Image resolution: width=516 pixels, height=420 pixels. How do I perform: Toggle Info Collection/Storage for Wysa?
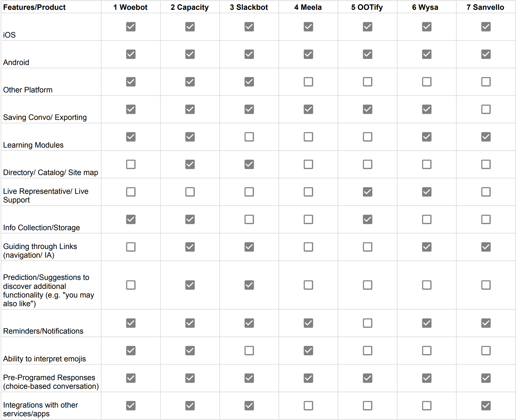click(x=427, y=219)
